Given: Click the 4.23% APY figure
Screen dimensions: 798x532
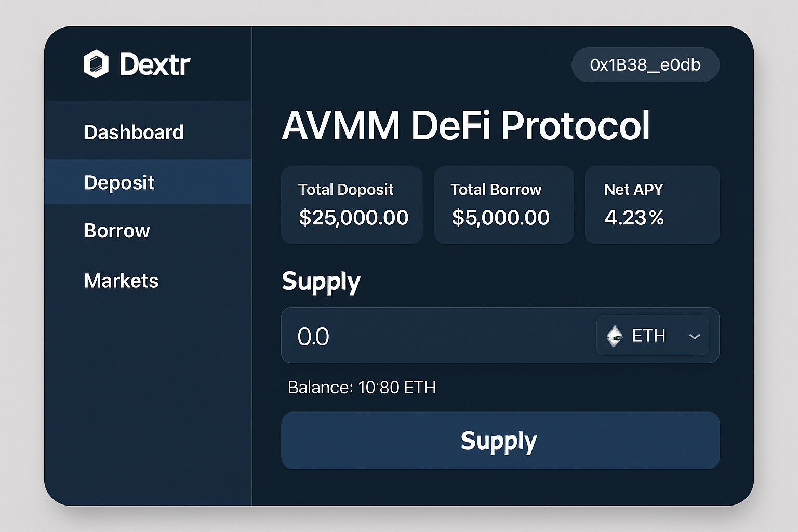Looking at the screenshot, I should 634,218.
